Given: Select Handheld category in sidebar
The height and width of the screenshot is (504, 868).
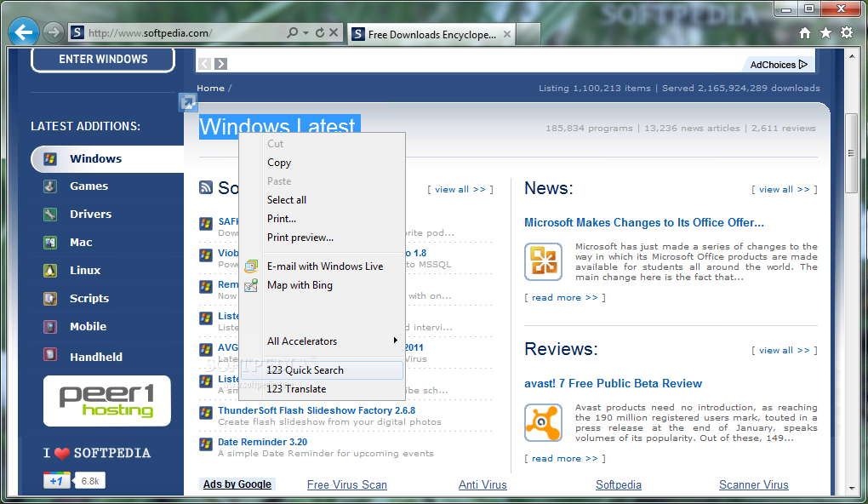Looking at the screenshot, I should click(96, 357).
